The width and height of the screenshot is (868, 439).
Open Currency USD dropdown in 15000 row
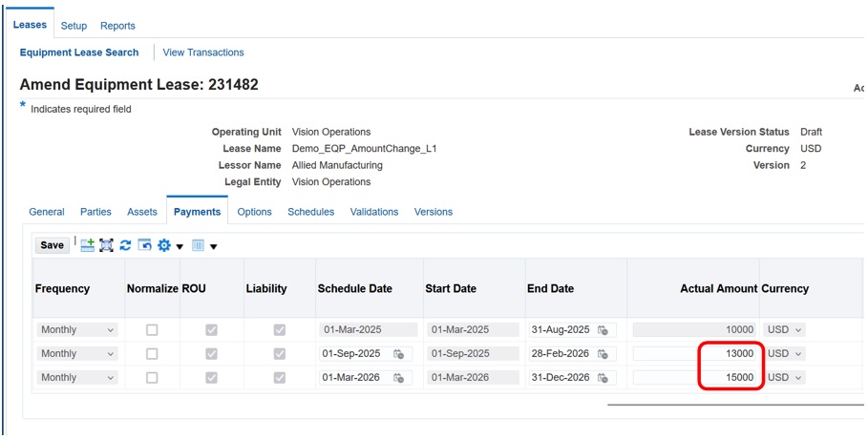(784, 378)
